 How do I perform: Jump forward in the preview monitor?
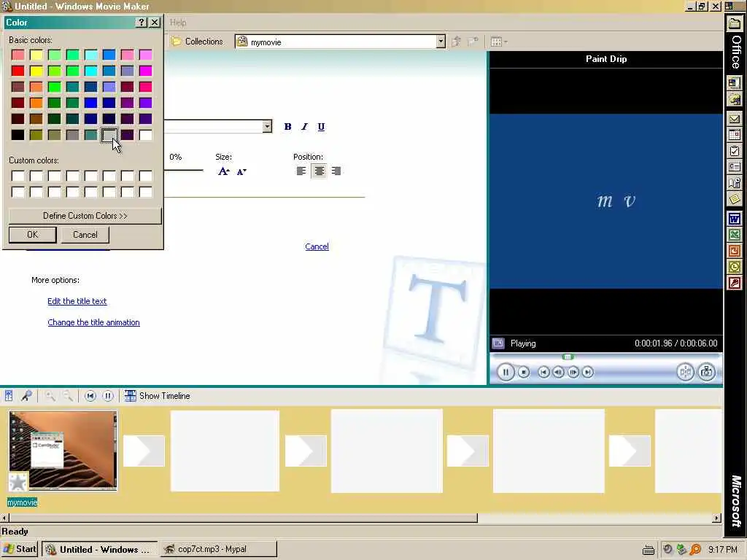coord(588,372)
